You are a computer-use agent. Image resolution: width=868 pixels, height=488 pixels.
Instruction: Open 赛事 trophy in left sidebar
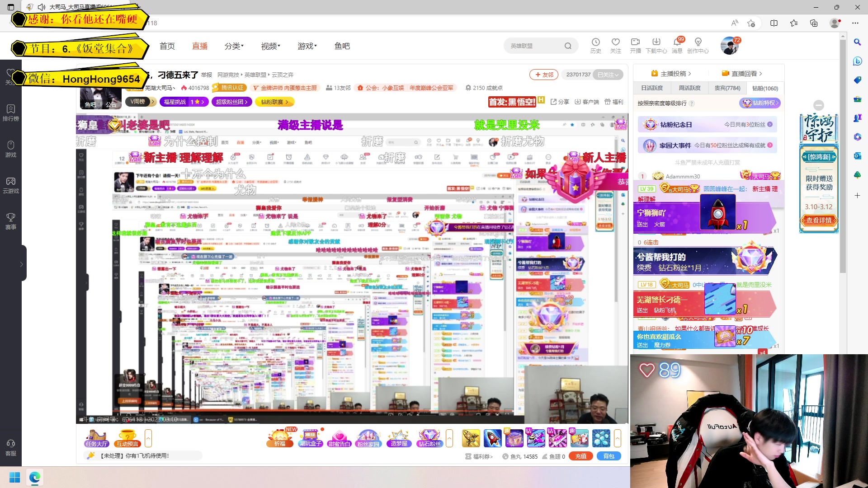[x=11, y=221]
